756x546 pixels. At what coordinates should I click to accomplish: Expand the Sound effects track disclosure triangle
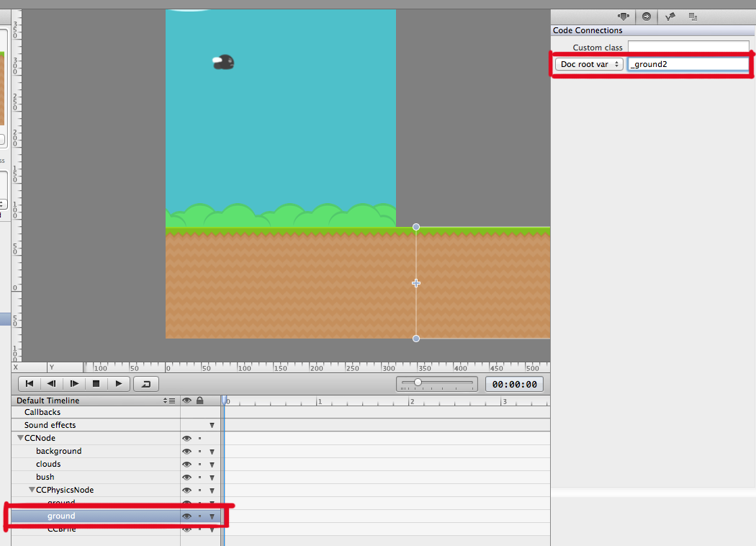pos(212,425)
